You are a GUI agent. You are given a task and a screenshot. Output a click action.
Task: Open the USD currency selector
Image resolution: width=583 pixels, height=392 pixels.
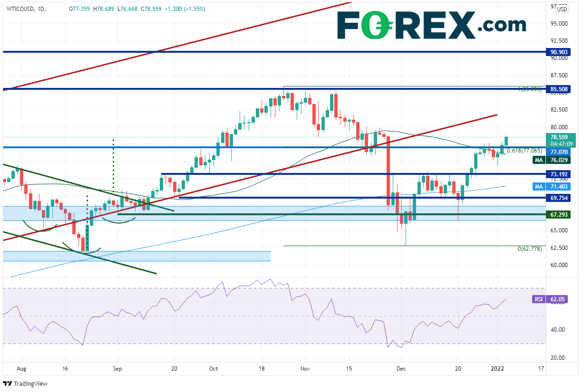[x=562, y=9]
